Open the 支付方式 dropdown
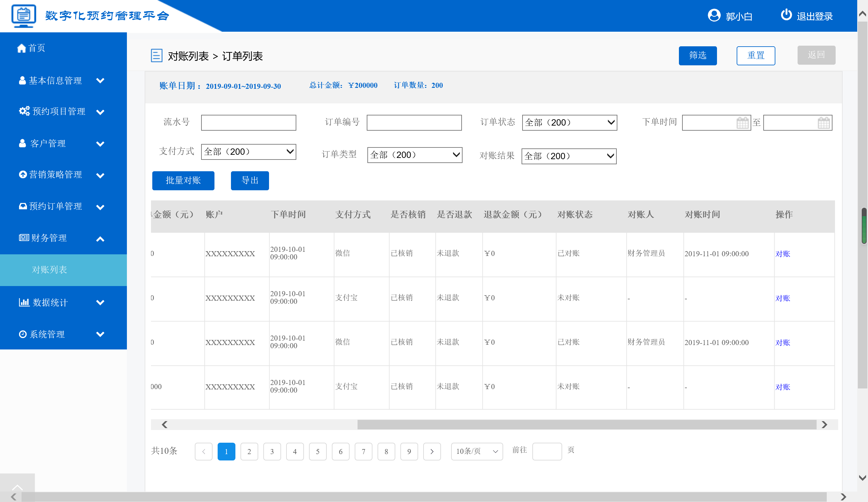Image resolution: width=868 pixels, height=502 pixels. [x=248, y=152]
